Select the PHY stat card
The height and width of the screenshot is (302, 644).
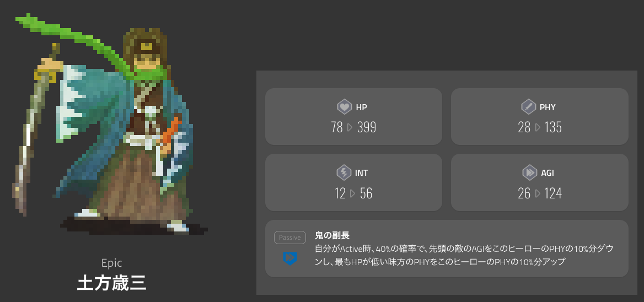click(x=540, y=116)
